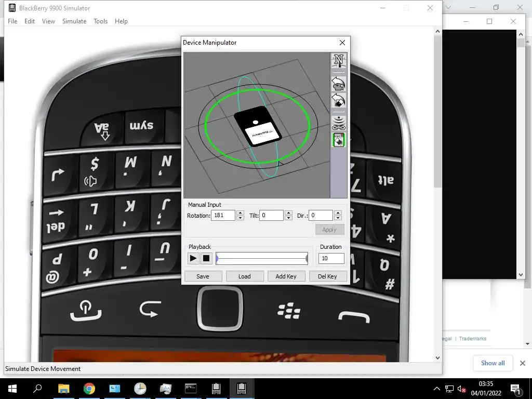Click the Show all button in background window
The width and height of the screenshot is (532, 399).
tap(493, 363)
